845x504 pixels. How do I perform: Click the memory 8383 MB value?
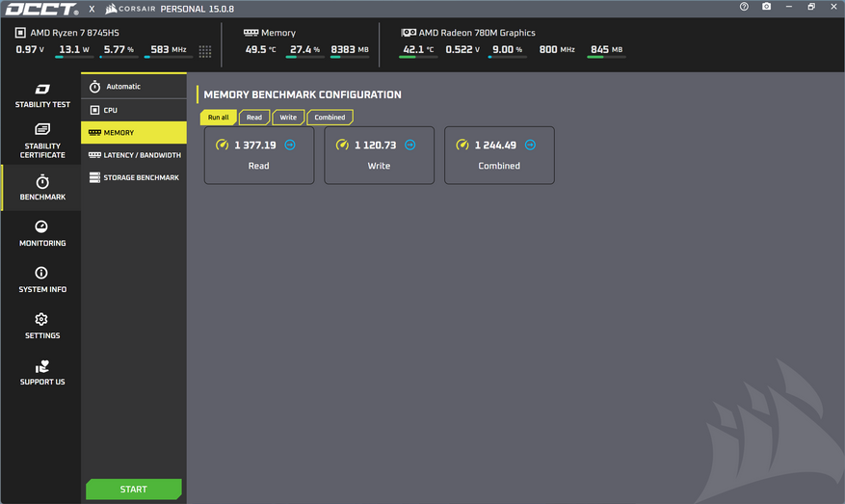[350, 49]
